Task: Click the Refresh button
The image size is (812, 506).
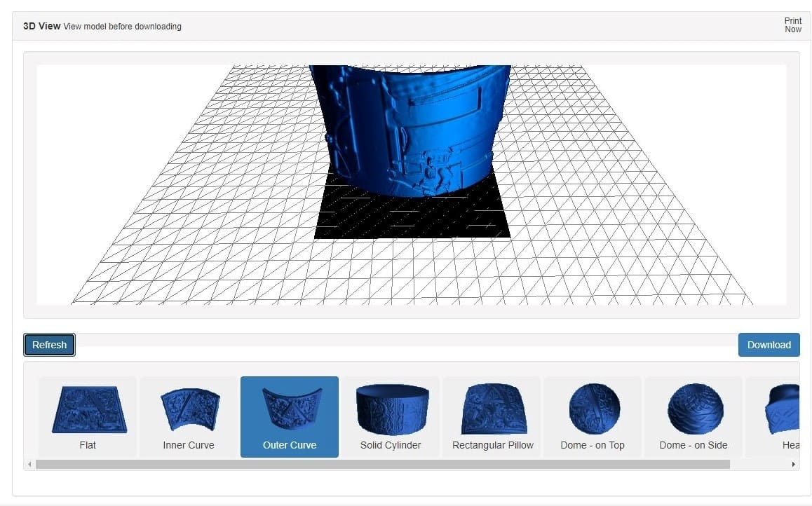Action: coord(49,345)
